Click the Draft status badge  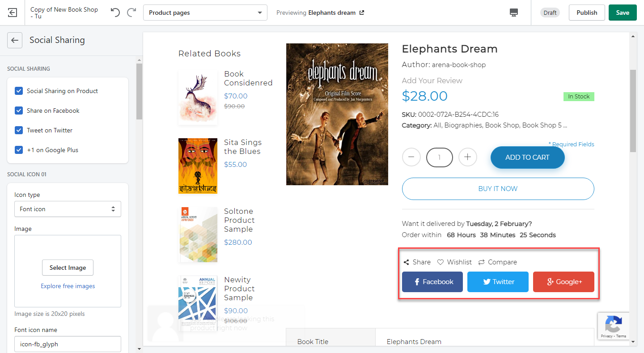(x=550, y=13)
